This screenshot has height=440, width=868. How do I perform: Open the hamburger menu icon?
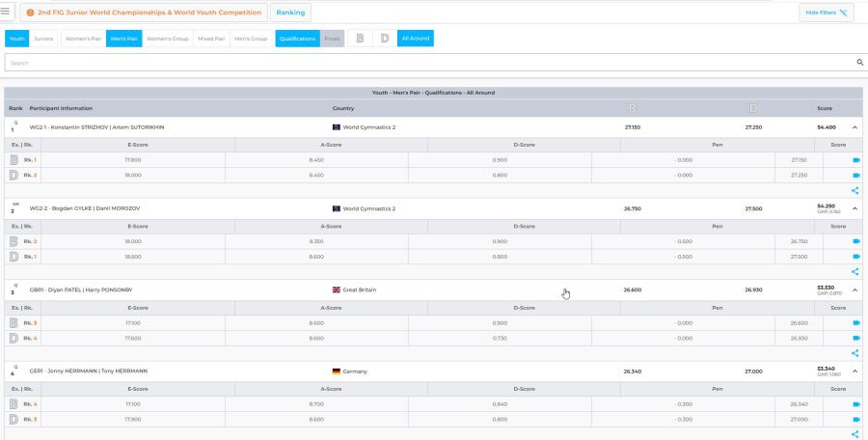(x=5, y=12)
